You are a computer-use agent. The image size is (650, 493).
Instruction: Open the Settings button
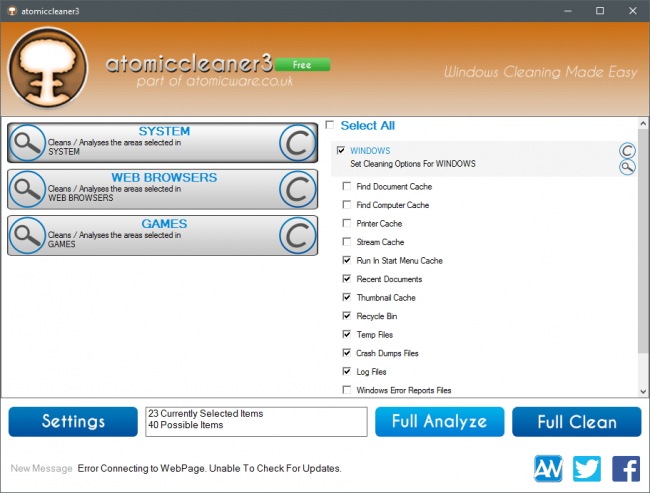point(73,422)
